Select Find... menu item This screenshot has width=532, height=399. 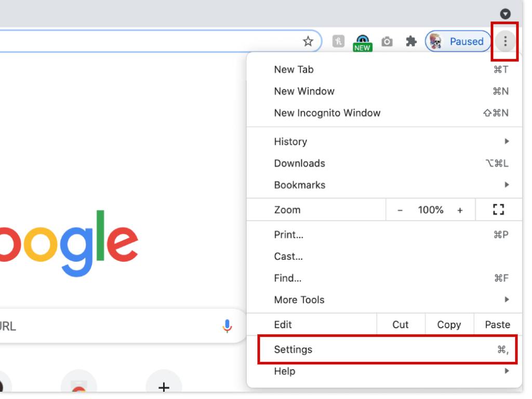click(x=384, y=278)
